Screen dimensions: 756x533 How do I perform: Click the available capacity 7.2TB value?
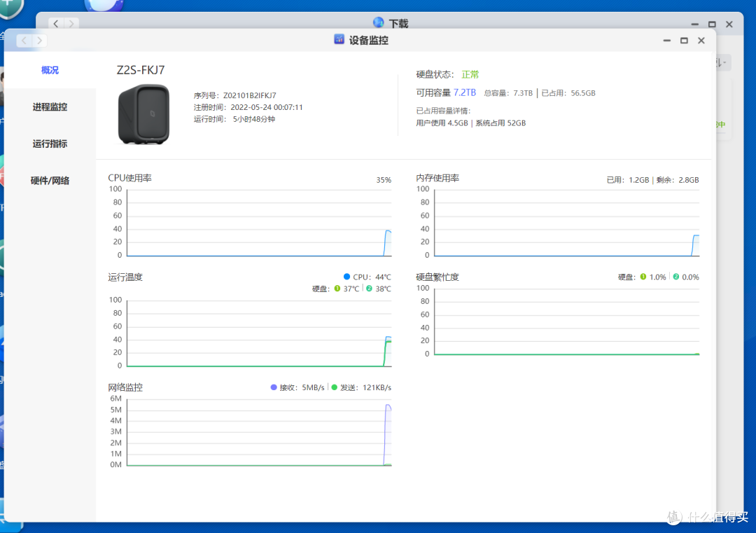464,92
